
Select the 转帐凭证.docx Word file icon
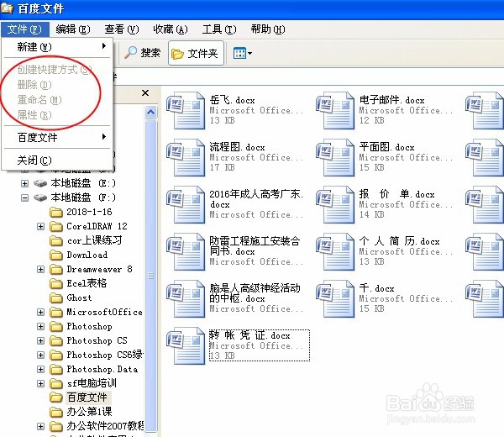186,345
